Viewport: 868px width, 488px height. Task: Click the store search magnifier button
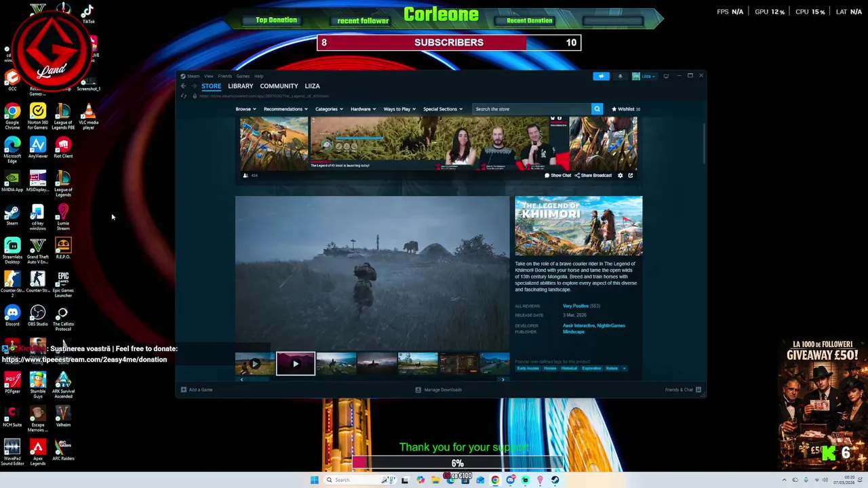[597, 108]
